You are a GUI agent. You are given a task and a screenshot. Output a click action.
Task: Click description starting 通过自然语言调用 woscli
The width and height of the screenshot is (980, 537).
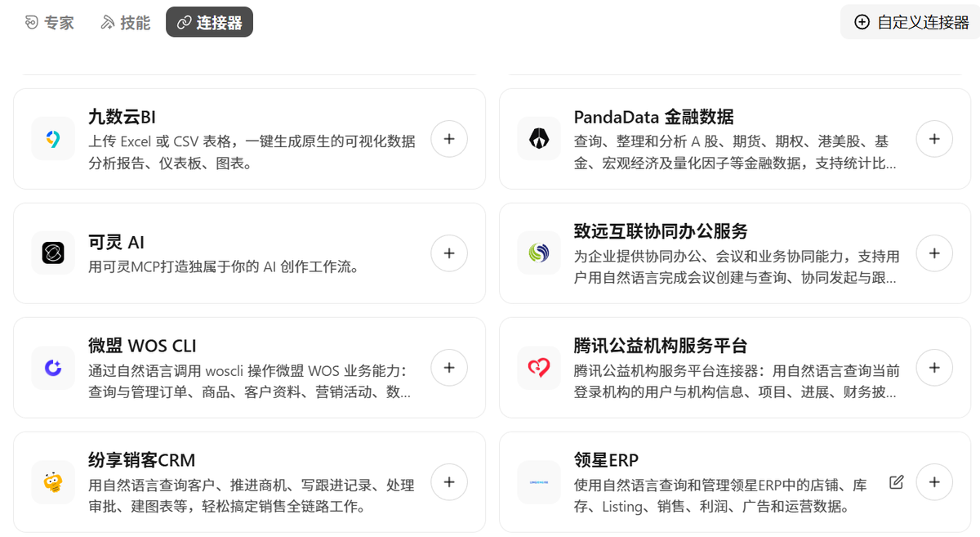(x=250, y=381)
